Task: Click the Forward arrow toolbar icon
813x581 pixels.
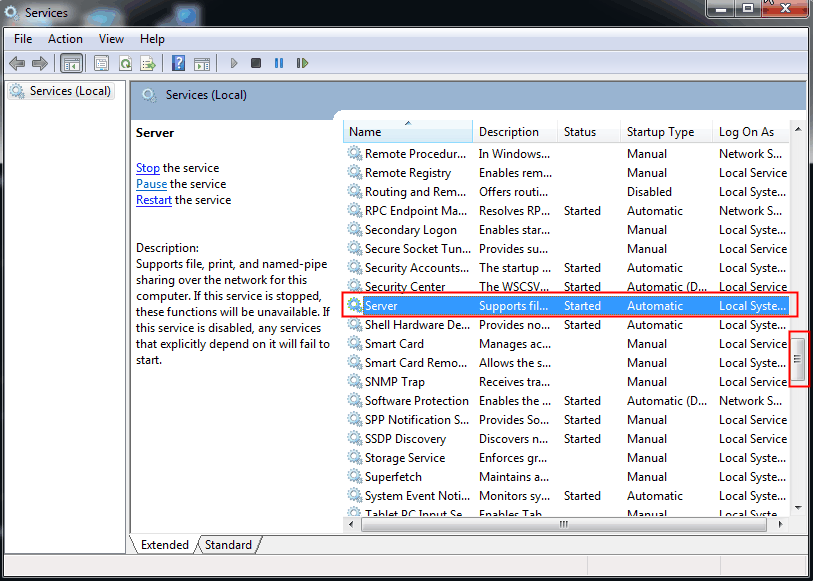Action: pyautogui.click(x=40, y=63)
